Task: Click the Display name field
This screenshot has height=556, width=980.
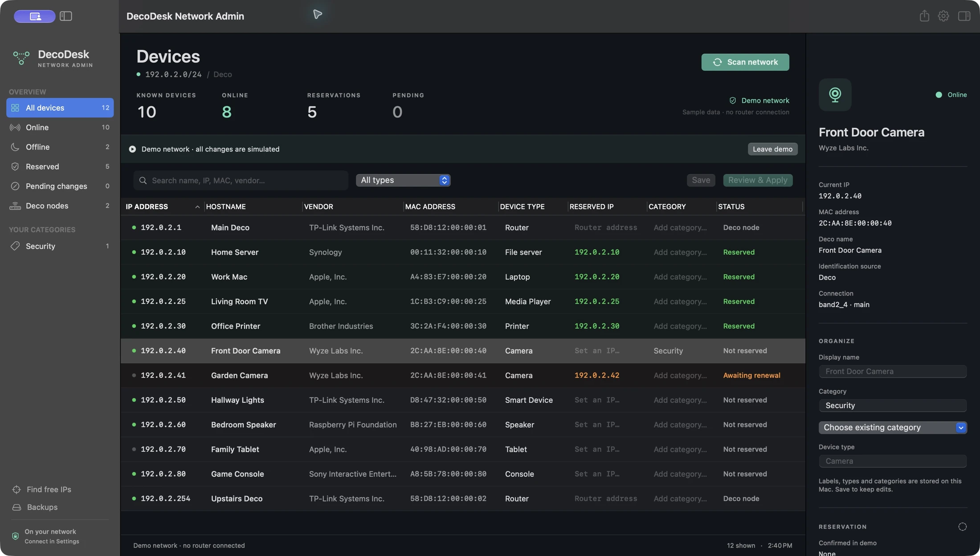Action: coord(893,371)
